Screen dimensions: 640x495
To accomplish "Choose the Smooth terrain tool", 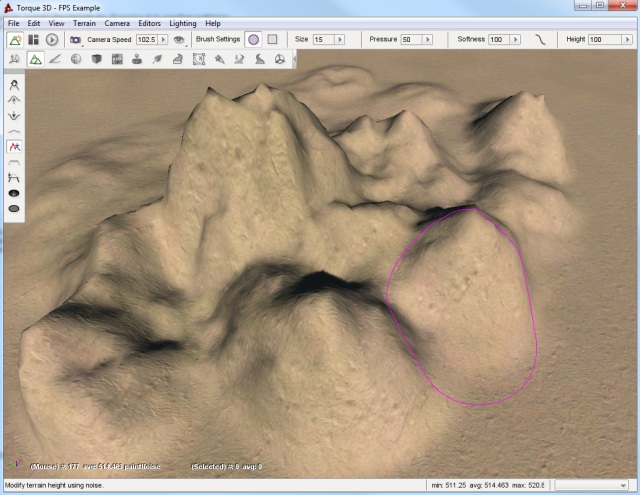I will coord(15,131).
